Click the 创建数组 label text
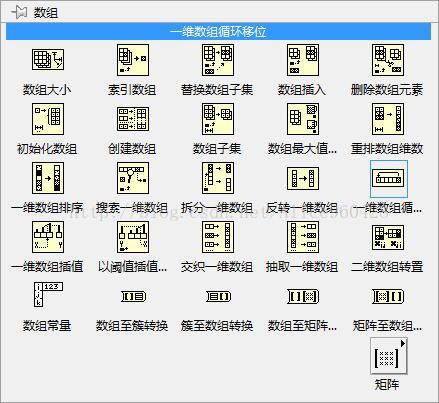The width and height of the screenshot is (439, 403). tap(132, 149)
